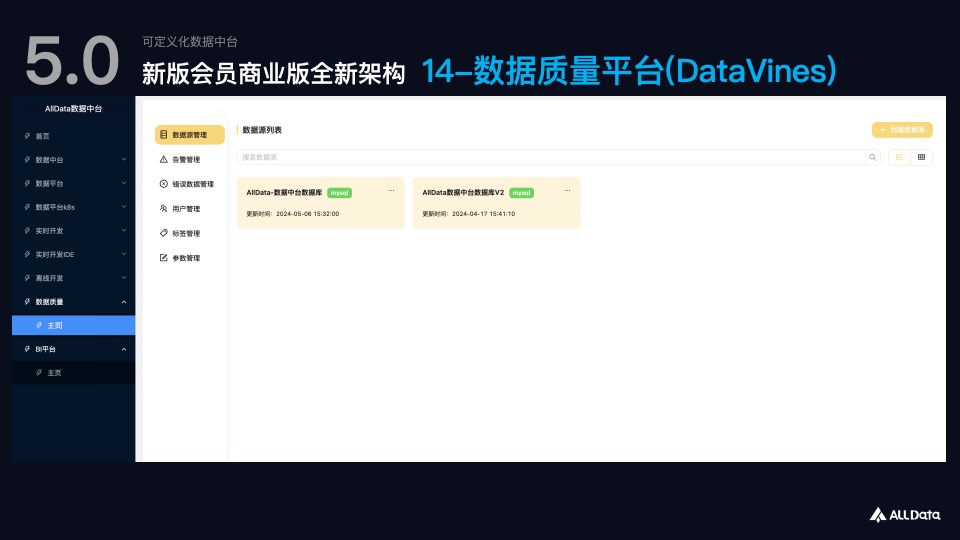The width and height of the screenshot is (960, 540).
Task: Click the icon beside 数据中台
Action: tap(27, 160)
